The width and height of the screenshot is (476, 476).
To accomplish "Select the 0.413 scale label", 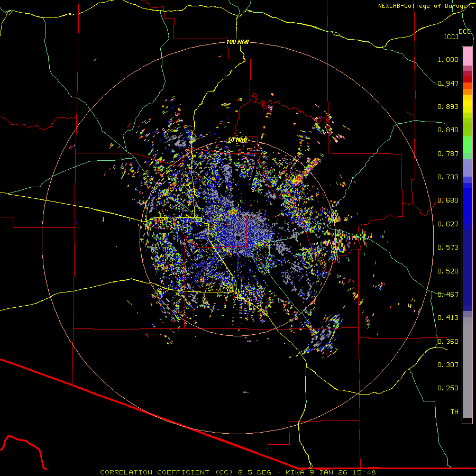I will pos(448,318).
